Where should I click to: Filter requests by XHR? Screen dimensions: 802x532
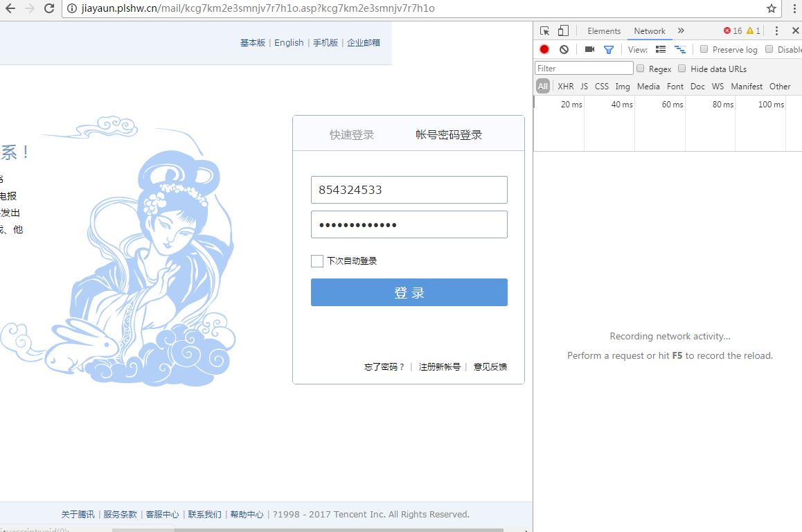pos(565,87)
